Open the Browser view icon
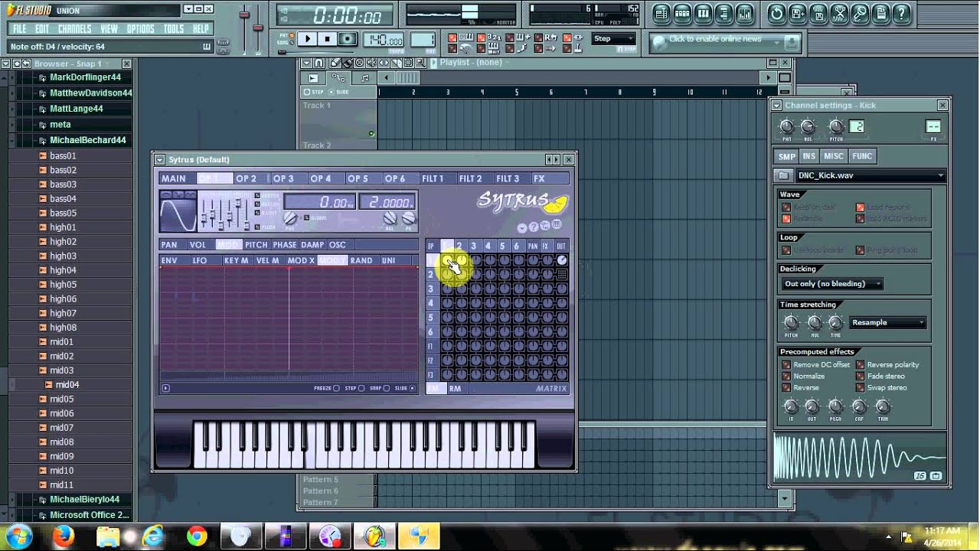This screenshot has height=551, width=980. [723, 13]
